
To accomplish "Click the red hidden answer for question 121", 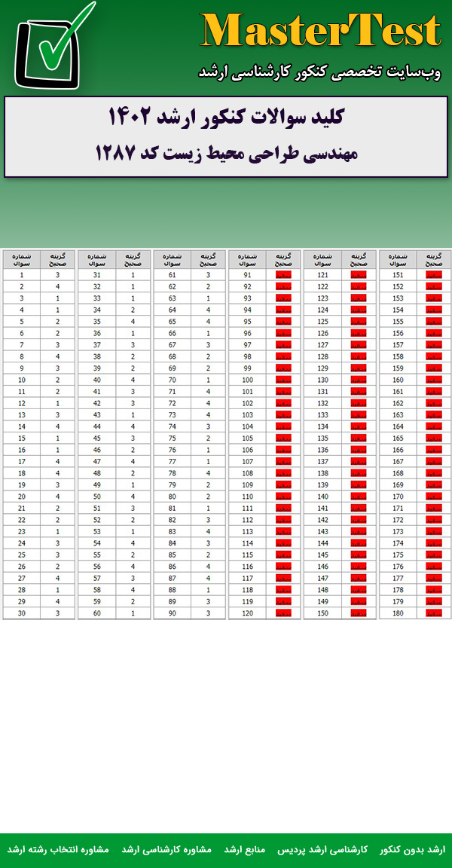I will coord(358,275).
